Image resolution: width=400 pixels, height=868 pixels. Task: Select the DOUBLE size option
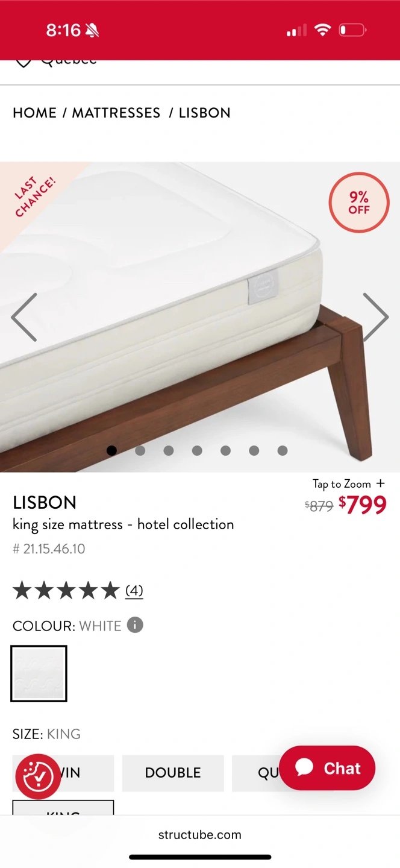173,773
